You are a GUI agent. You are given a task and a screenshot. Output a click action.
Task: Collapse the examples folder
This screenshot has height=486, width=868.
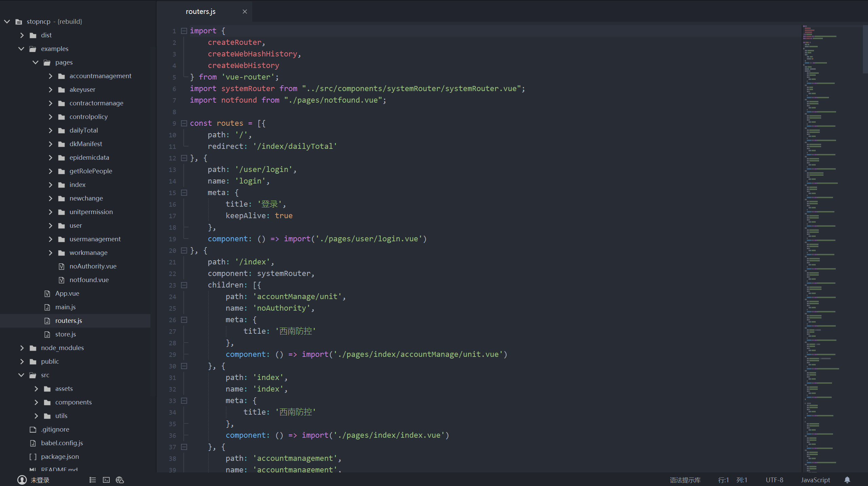coord(21,49)
